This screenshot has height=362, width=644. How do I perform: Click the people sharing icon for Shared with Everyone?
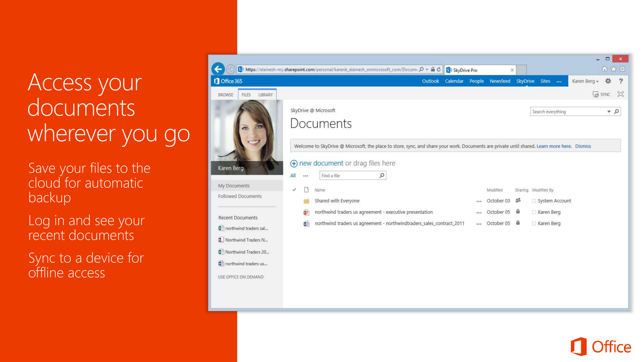tap(518, 200)
